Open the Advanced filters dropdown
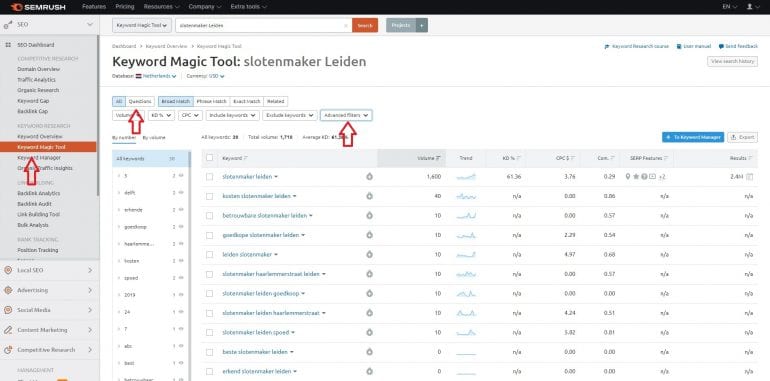 click(346, 115)
